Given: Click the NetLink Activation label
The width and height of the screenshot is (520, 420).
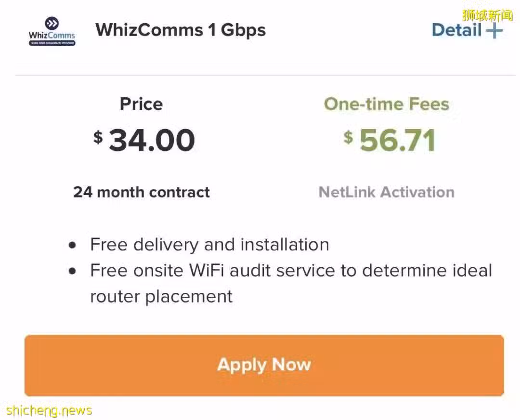Looking at the screenshot, I should (386, 192).
